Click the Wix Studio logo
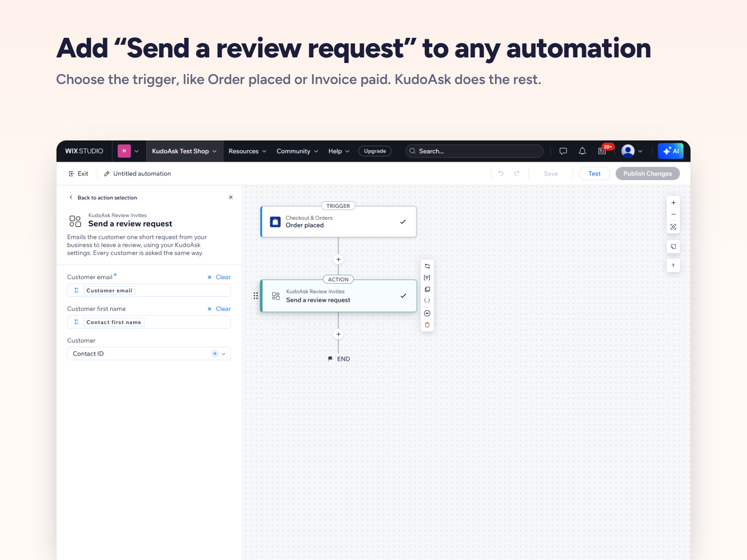This screenshot has height=560, width=747. [84, 151]
